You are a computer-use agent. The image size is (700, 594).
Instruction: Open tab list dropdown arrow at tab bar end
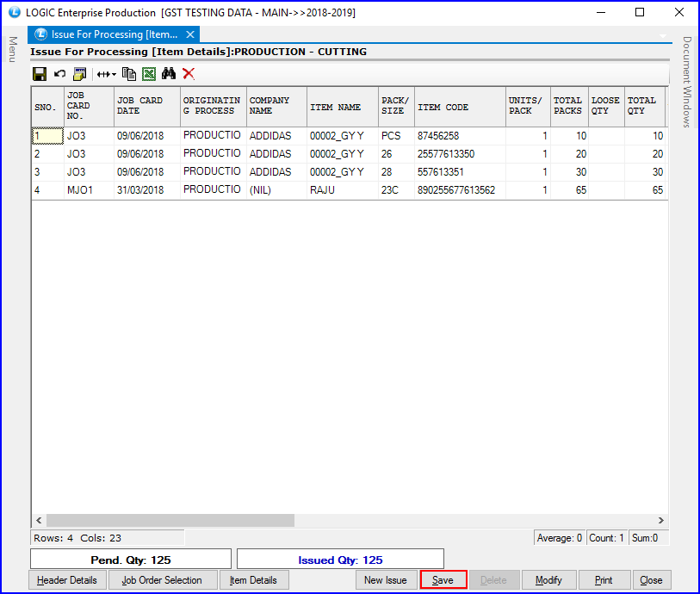(663, 35)
